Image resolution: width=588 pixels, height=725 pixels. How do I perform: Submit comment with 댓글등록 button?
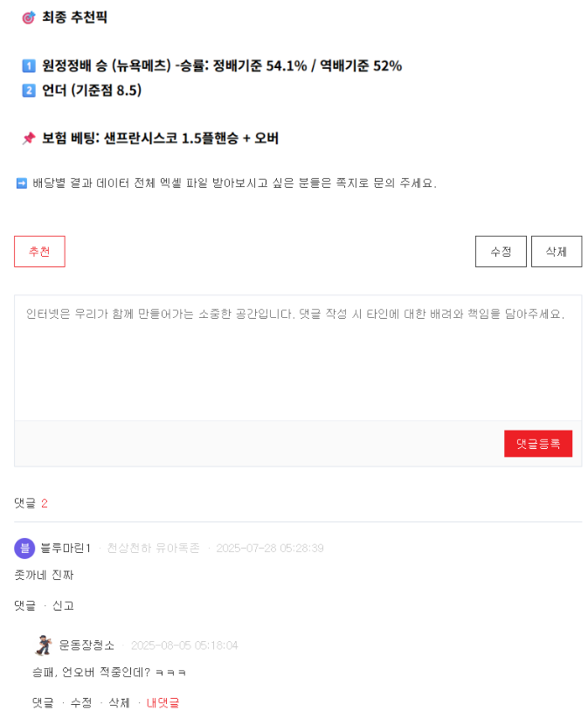[x=538, y=444]
